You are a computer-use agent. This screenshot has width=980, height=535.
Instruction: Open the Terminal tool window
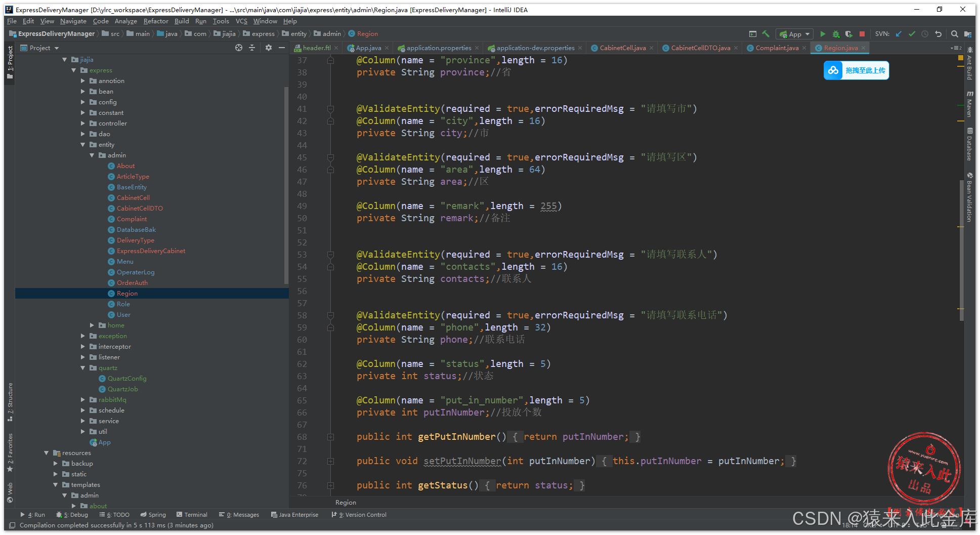[x=192, y=515]
